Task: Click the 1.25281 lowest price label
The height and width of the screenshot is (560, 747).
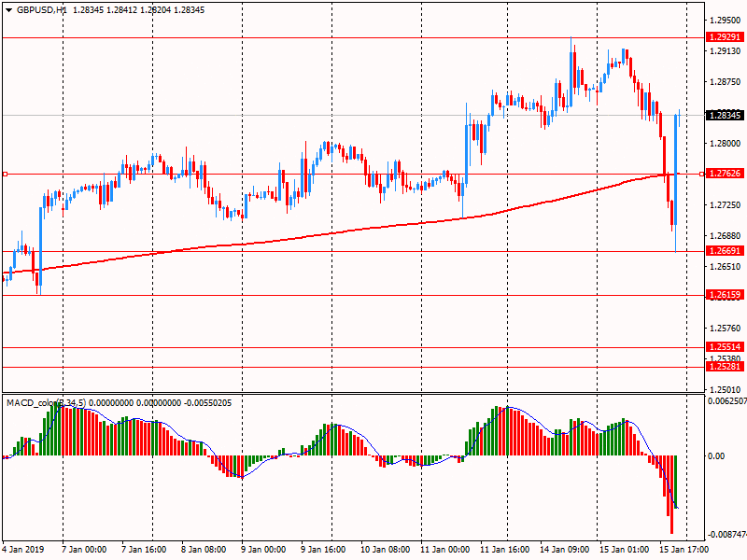Action: (725, 367)
